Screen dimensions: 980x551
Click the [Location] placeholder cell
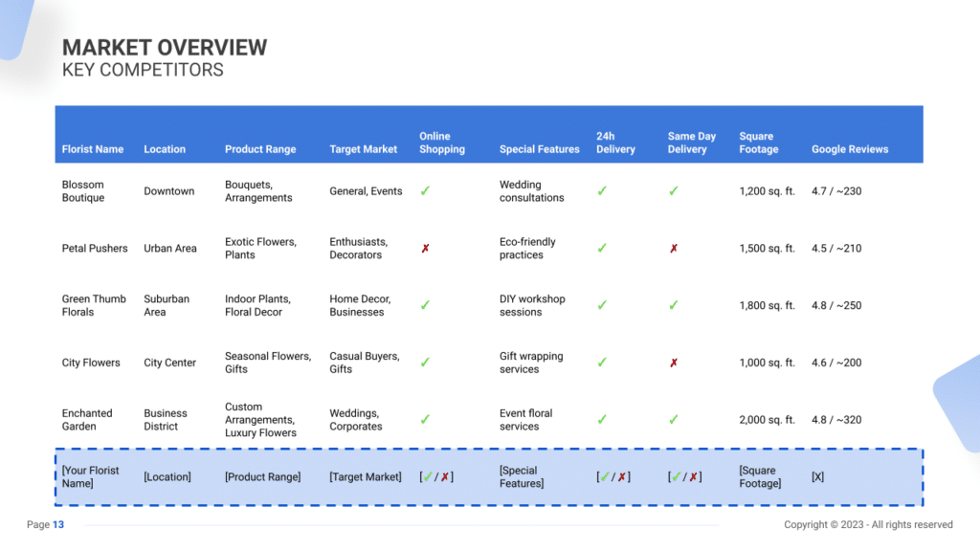(x=167, y=477)
